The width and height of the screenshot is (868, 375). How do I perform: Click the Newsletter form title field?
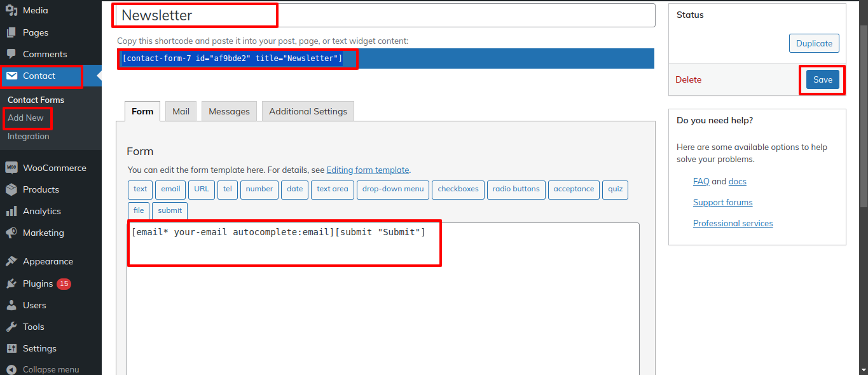pos(385,15)
